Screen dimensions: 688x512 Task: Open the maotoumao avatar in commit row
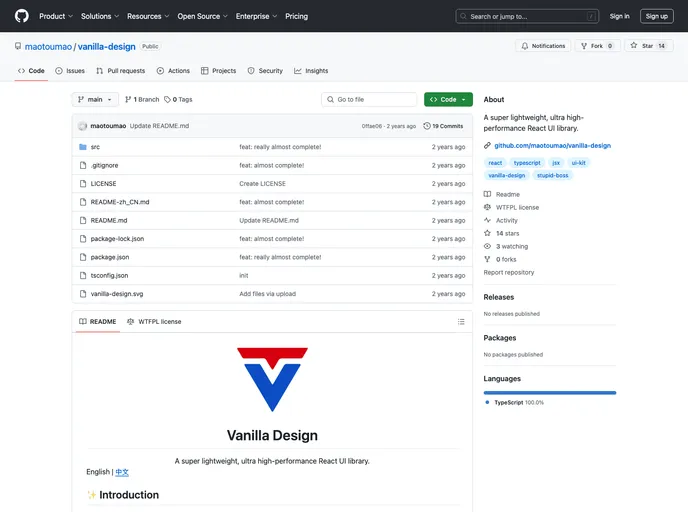[82, 126]
